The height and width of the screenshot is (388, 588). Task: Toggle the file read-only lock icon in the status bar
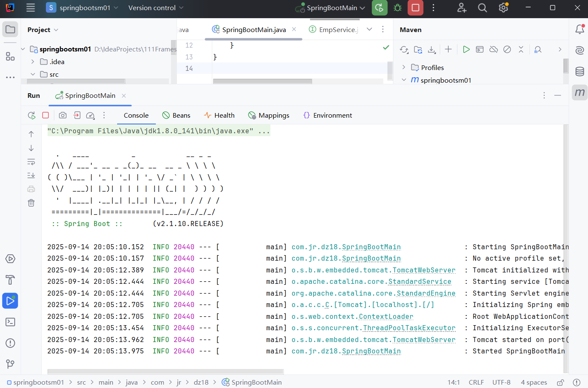tap(561, 383)
